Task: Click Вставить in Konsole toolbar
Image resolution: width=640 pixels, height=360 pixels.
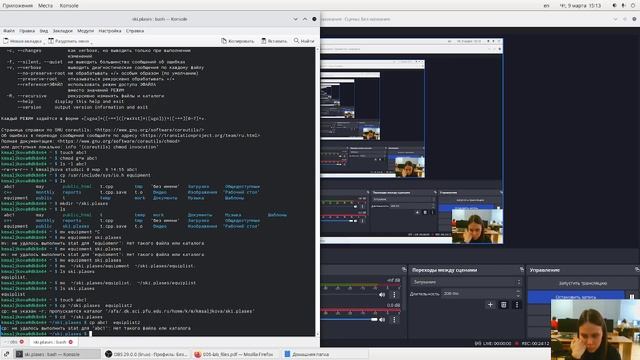Action: pos(274,41)
